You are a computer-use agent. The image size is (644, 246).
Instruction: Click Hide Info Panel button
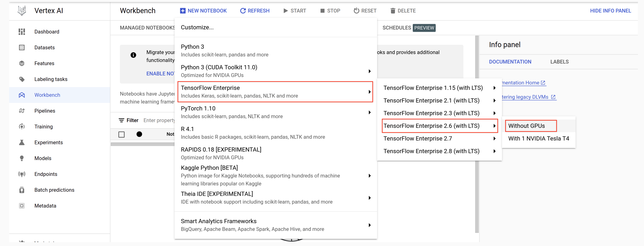point(610,11)
